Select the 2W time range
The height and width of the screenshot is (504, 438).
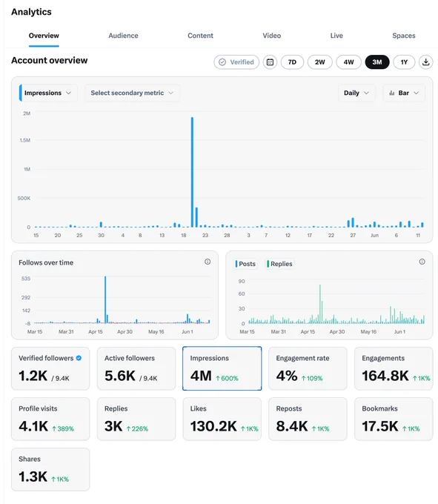319,62
